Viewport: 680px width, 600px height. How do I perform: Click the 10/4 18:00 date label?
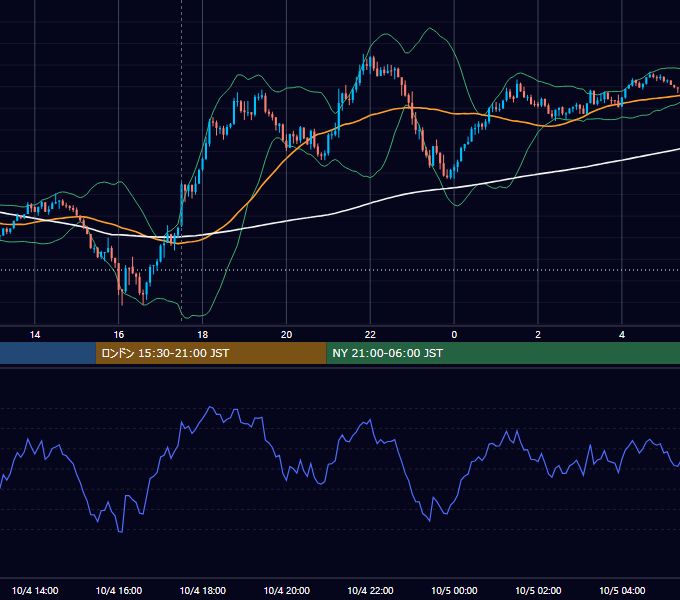203,590
